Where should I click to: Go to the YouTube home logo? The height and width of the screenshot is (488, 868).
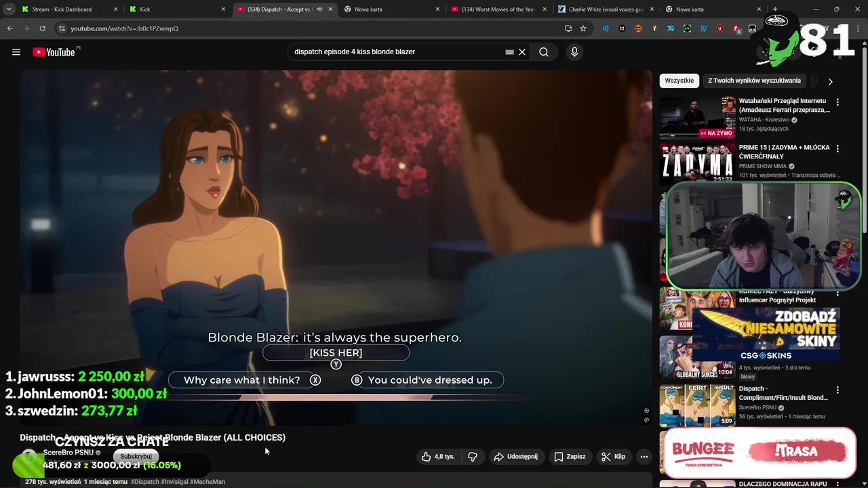[x=54, y=52]
